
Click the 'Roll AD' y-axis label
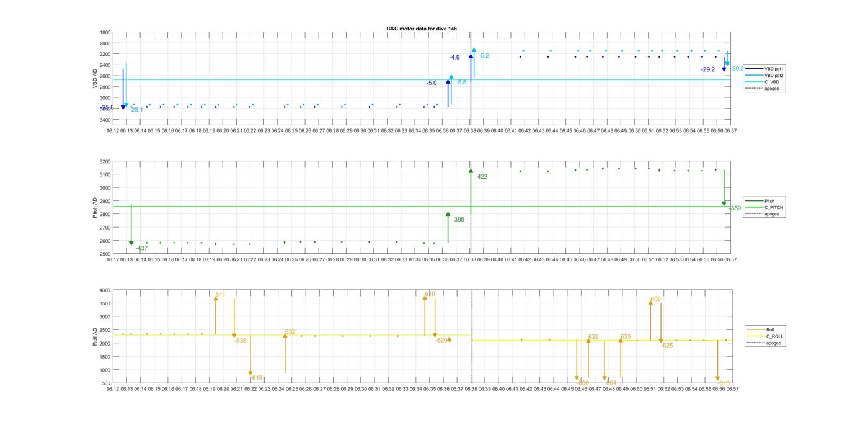[95, 336]
